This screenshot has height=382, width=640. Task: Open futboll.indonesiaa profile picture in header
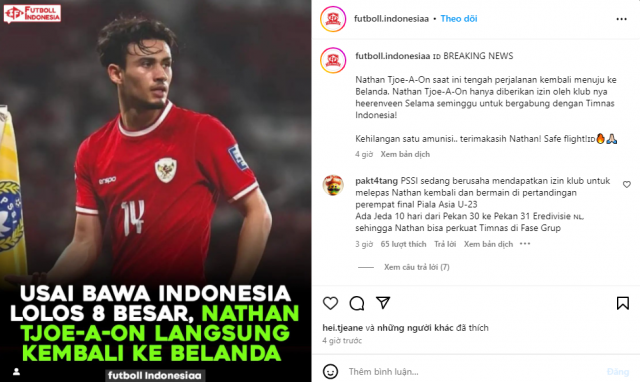click(333, 19)
